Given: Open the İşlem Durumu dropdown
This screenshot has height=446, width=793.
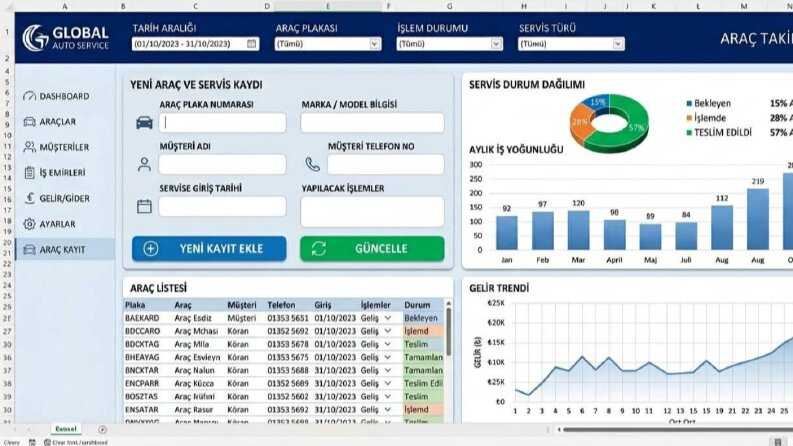Looking at the screenshot, I should click(x=496, y=44).
